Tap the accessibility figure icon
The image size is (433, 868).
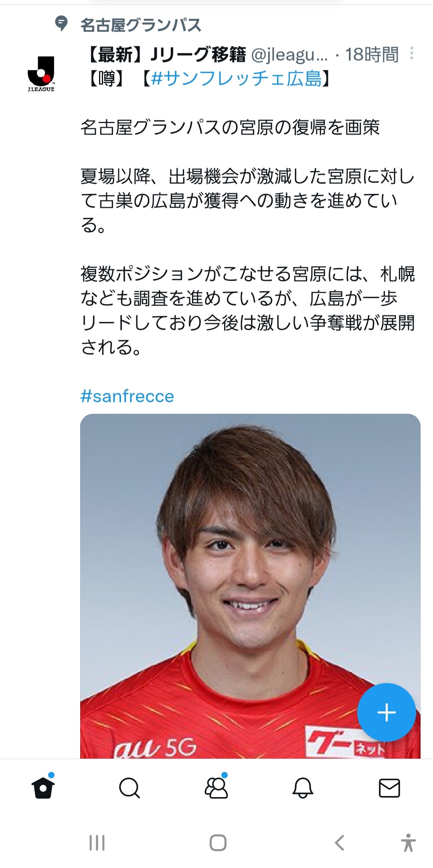pos(408,842)
